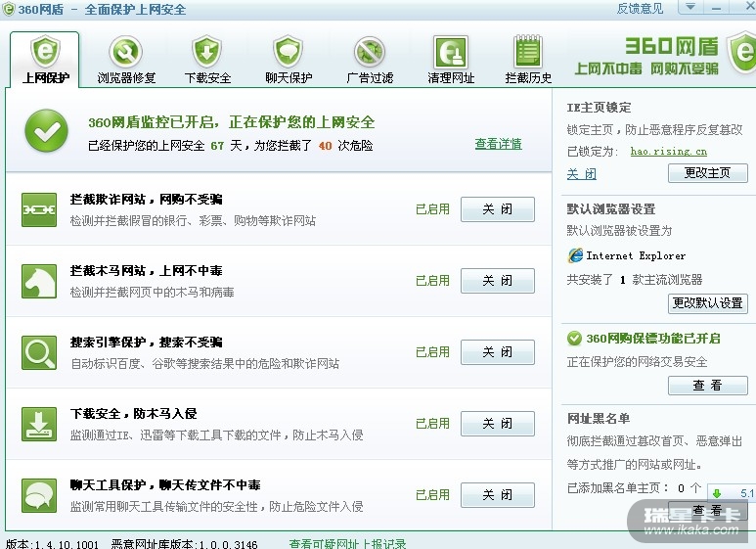This screenshot has width=756, height=549.
Task: Click 已启用 status of 聊天工具保护
Action: click(x=432, y=495)
